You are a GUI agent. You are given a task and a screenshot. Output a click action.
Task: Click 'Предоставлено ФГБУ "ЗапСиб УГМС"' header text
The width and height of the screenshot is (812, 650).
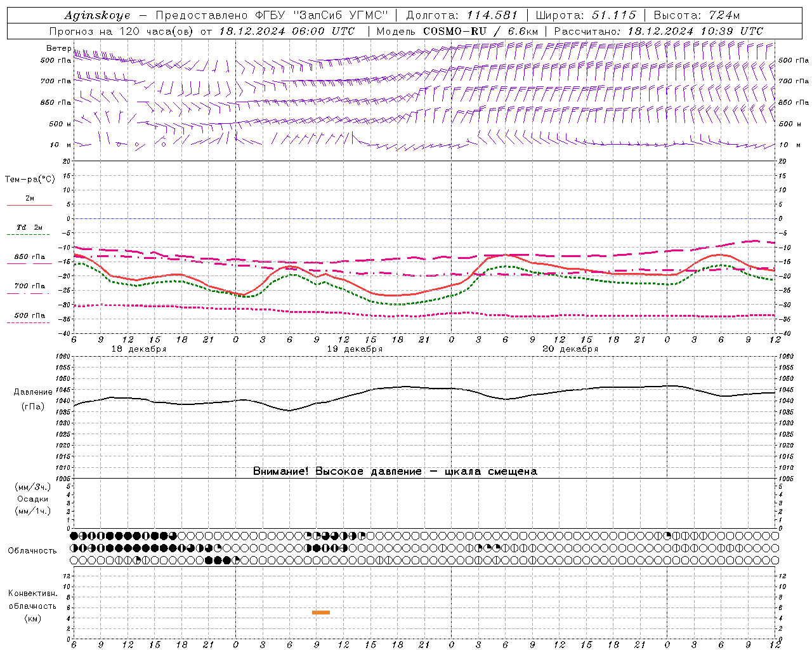point(272,15)
